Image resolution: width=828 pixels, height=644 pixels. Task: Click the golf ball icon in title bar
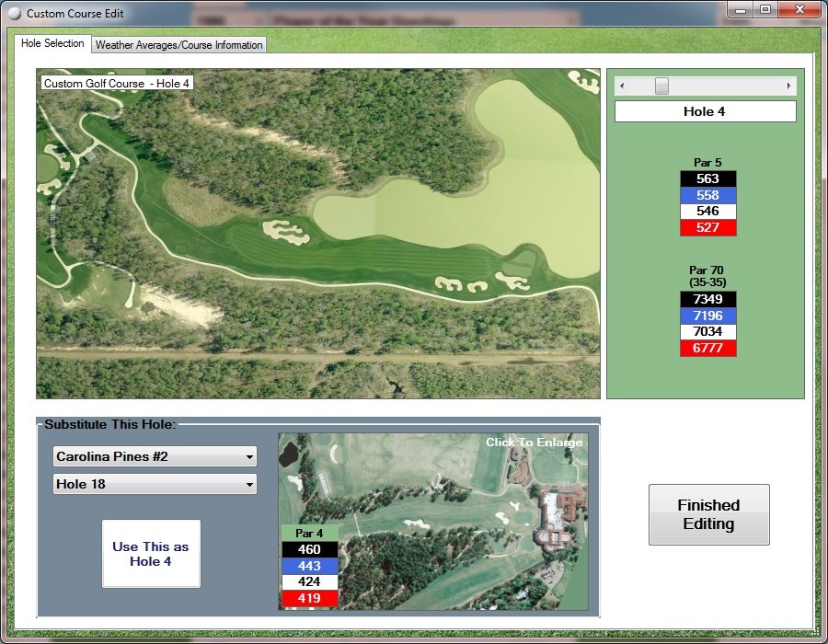point(14,14)
